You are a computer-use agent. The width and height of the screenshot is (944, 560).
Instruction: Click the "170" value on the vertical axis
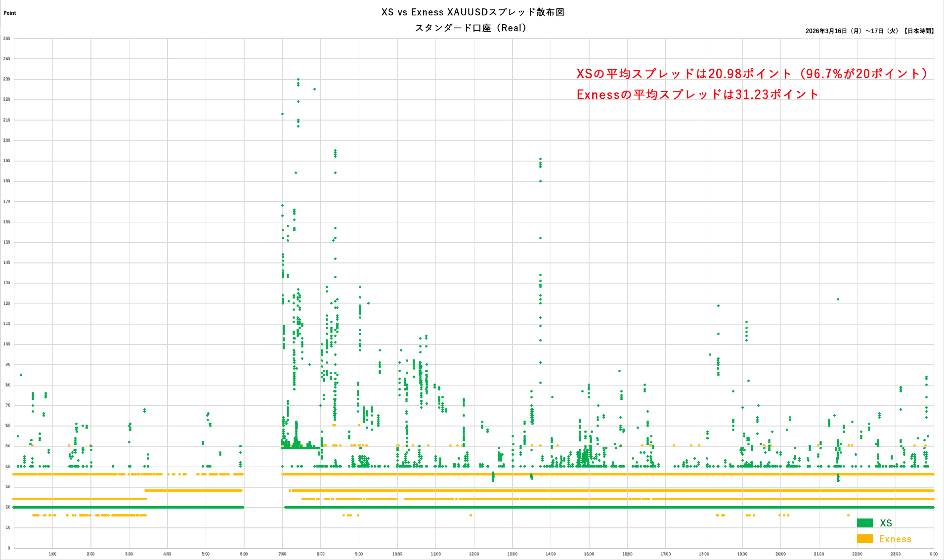[x=7, y=202]
